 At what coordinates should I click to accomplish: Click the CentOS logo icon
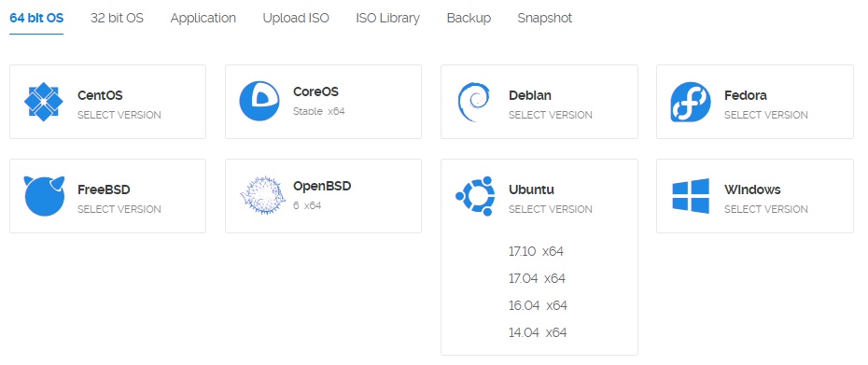point(44,102)
